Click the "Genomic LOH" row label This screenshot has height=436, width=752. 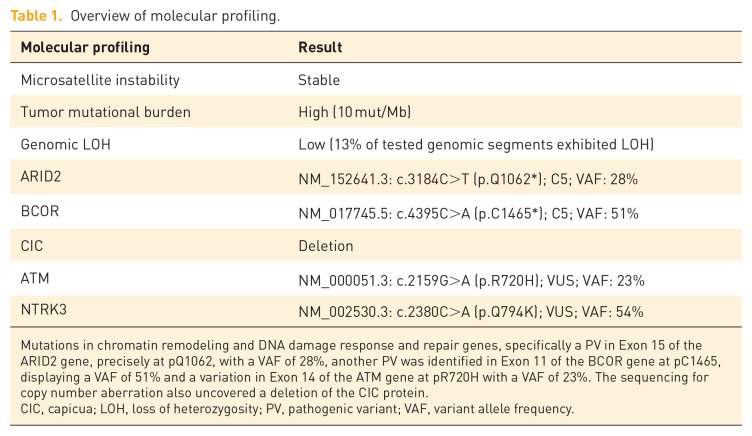pos(64,145)
